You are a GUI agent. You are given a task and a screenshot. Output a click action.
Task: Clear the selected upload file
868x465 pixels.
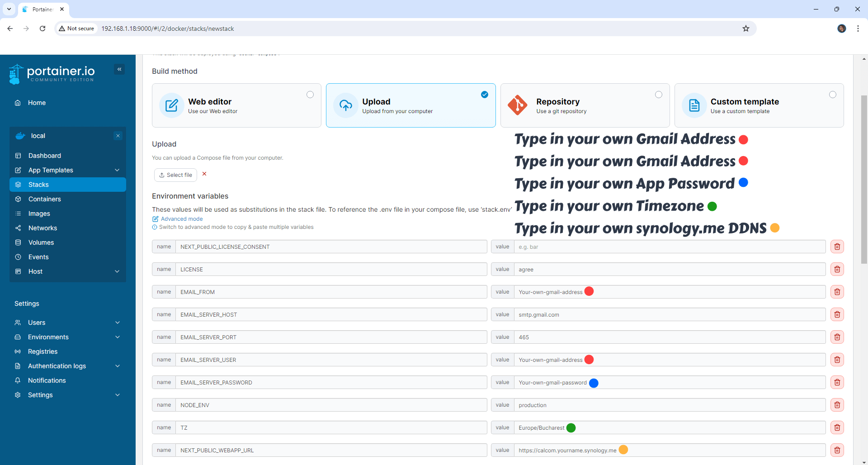[x=204, y=174]
